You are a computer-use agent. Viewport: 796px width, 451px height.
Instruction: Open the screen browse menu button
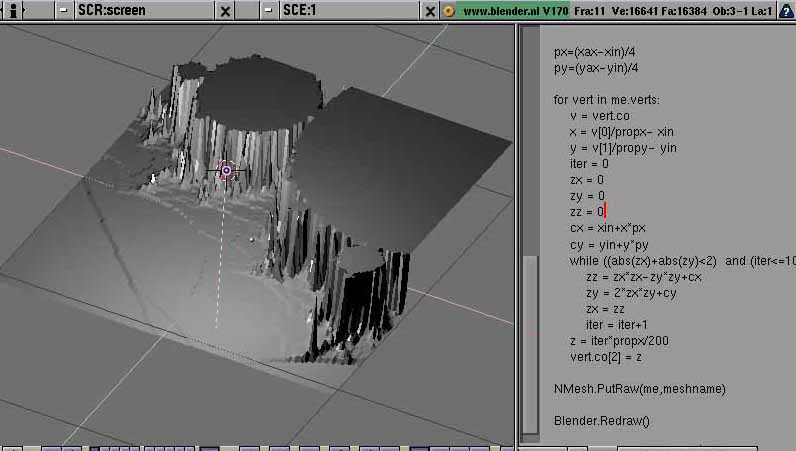point(64,10)
